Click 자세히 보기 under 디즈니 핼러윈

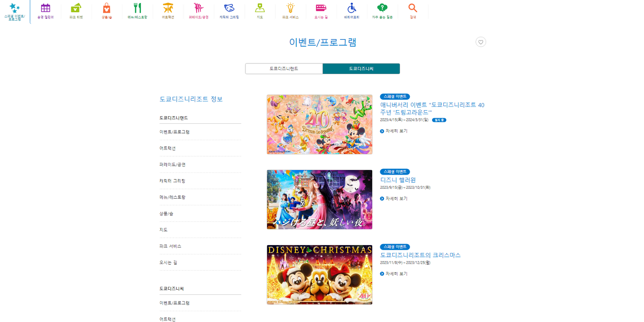tap(396, 198)
